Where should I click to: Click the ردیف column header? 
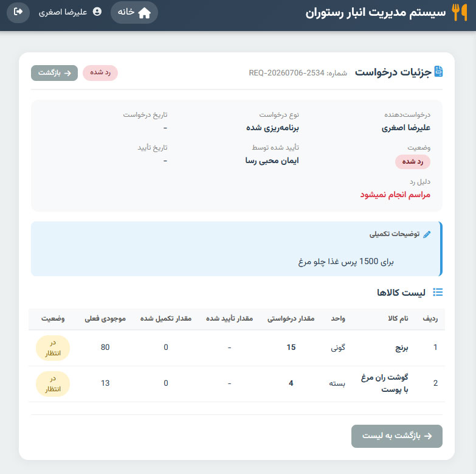point(430,318)
